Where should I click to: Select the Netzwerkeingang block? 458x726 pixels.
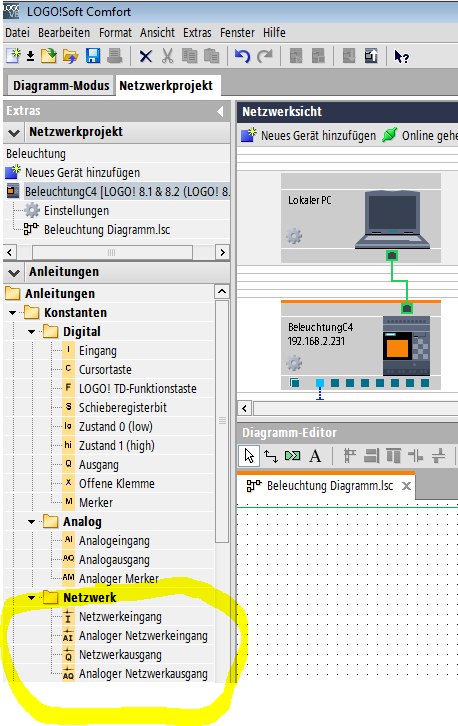pos(120,617)
